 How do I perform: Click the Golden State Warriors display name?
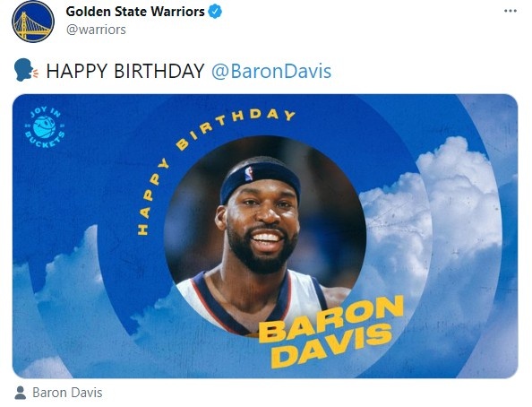[x=135, y=12]
